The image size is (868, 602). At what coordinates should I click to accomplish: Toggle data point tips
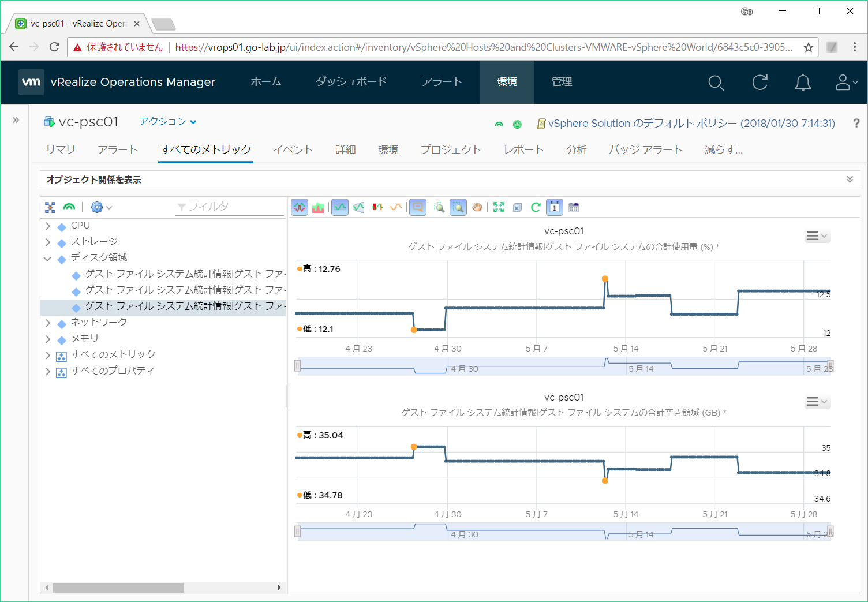[x=418, y=207]
